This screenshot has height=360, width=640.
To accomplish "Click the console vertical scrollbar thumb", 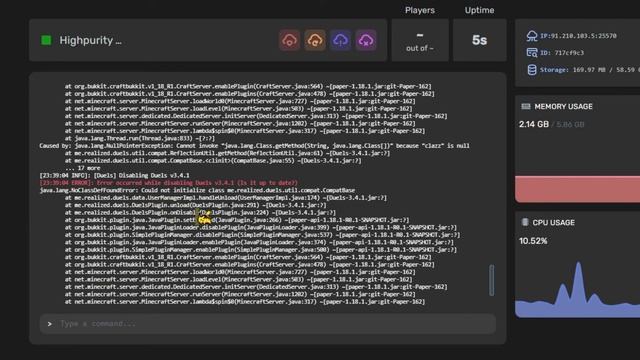I will click(491, 280).
